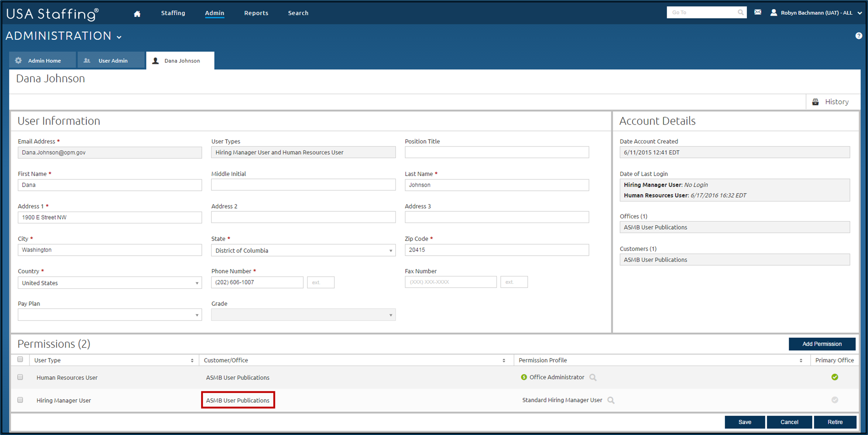868x435 pixels.
Task: Click the Admin Home gear icon
Action: tap(18, 60)
